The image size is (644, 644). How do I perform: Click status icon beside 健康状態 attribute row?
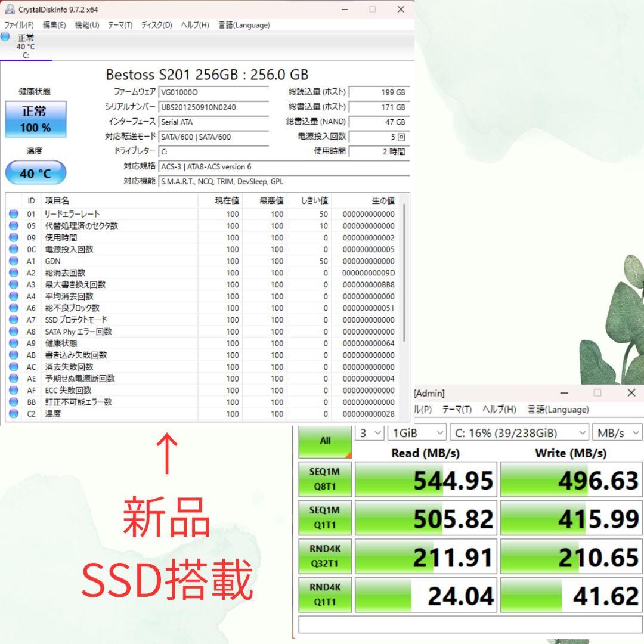pos(13,343)
